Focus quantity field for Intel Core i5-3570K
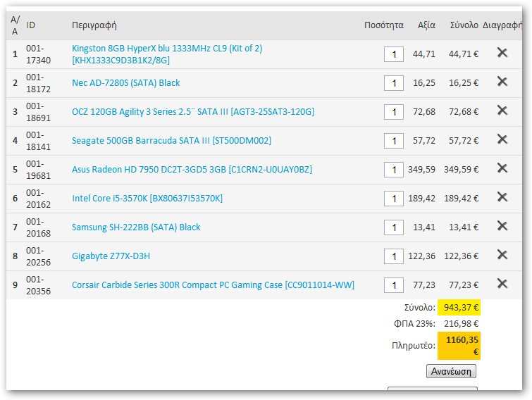This screenshot has height=400, width=532. [394, 199]
